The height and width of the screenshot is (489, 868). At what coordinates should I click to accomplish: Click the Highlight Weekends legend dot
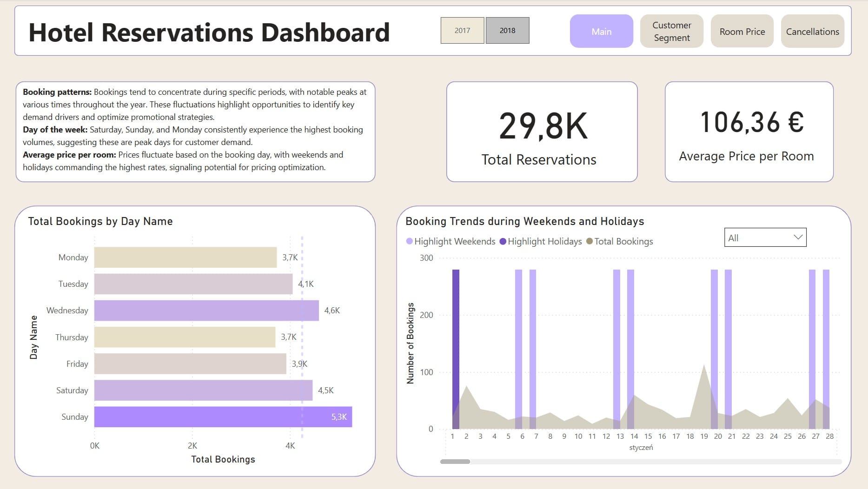coord(409,241)
